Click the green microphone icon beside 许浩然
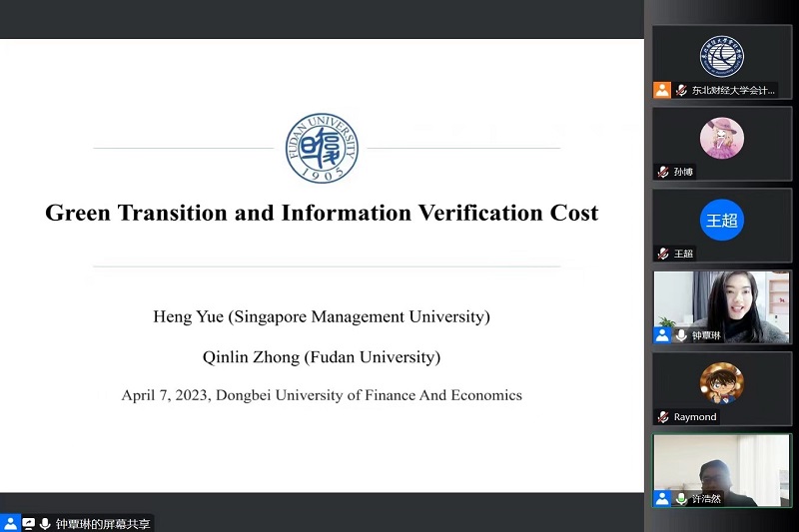This screenshot has width=799, height=532. 681,498
